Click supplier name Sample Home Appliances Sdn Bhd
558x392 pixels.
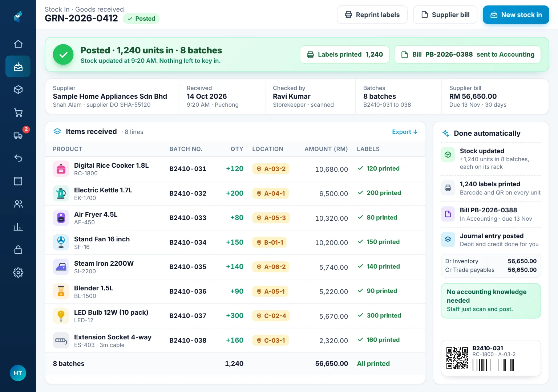[110, 97]
